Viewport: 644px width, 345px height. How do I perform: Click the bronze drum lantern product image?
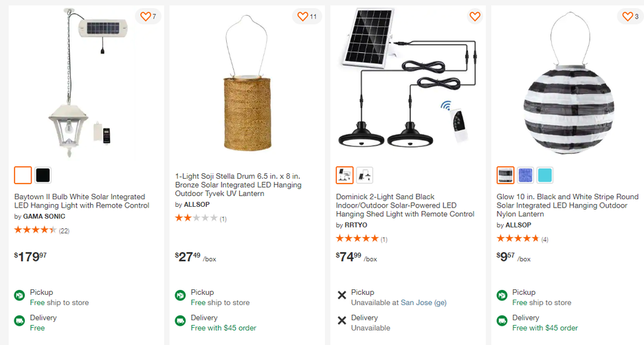point(247,83)
